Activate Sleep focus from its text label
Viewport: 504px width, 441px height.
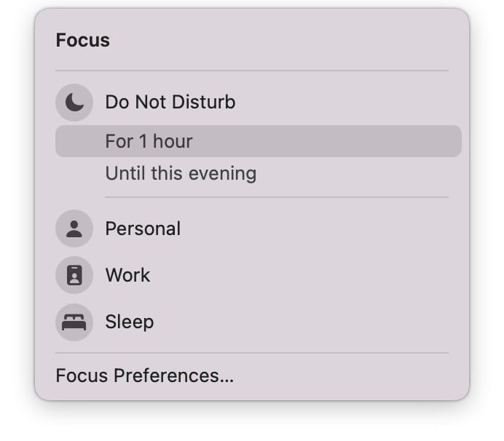click(x=130, y=322)
